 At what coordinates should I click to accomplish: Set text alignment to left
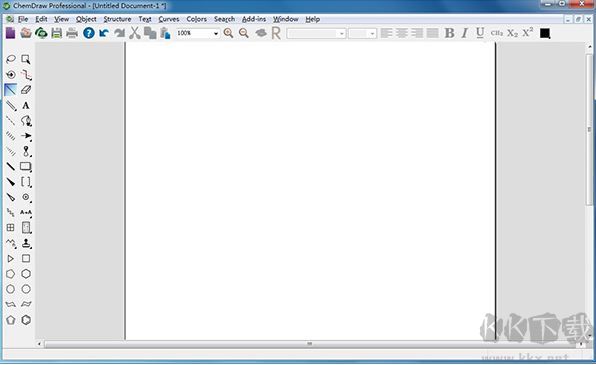tap(387, 33)
